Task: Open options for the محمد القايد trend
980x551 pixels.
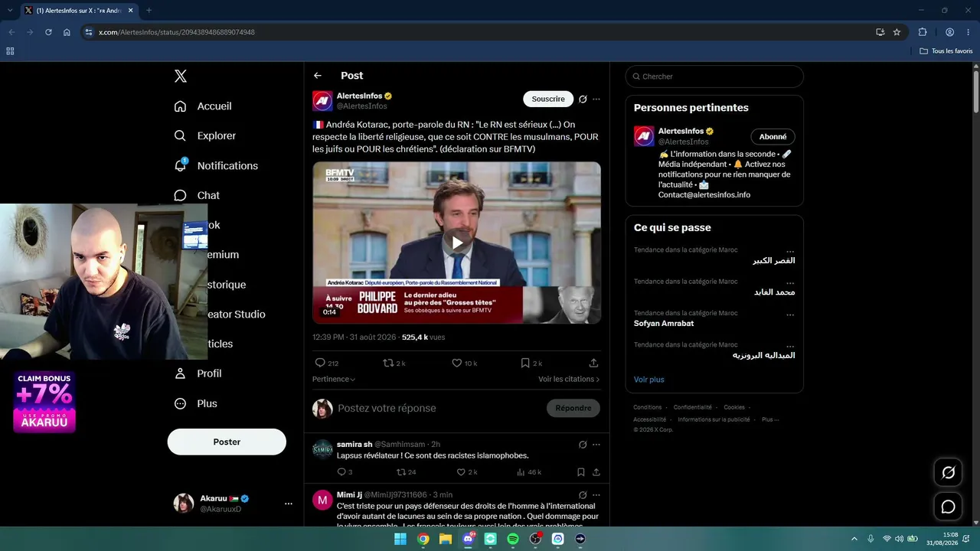Action: [790, 282]
